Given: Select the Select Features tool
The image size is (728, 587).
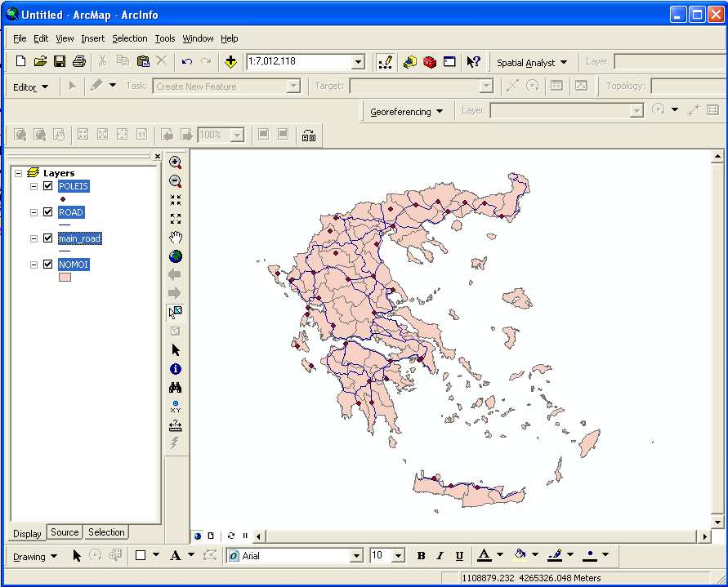Looking at the screenshot, I should pyautogui.click(x=176, y=312).
